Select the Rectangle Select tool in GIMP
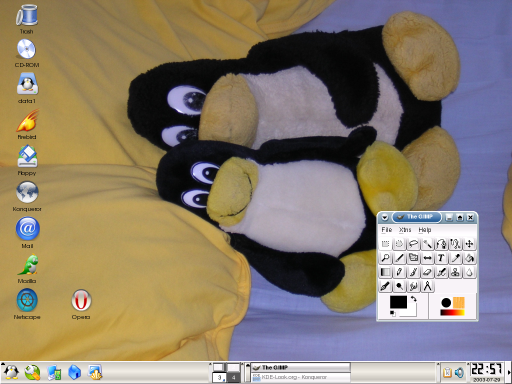This screenshot has height=384, width=512. [385, 244]
